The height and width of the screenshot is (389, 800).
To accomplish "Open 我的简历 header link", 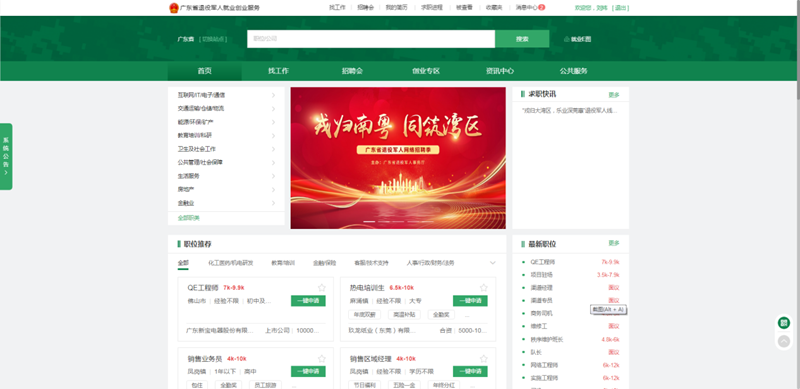I will point(396,8).
